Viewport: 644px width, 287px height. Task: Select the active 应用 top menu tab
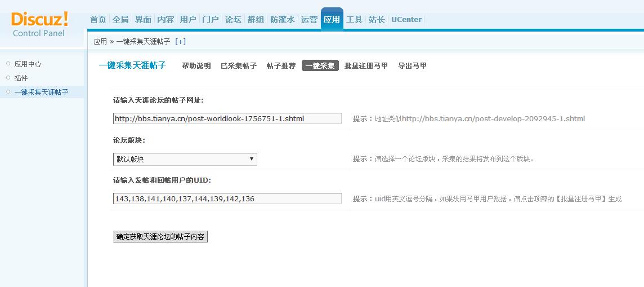[332, 19]
